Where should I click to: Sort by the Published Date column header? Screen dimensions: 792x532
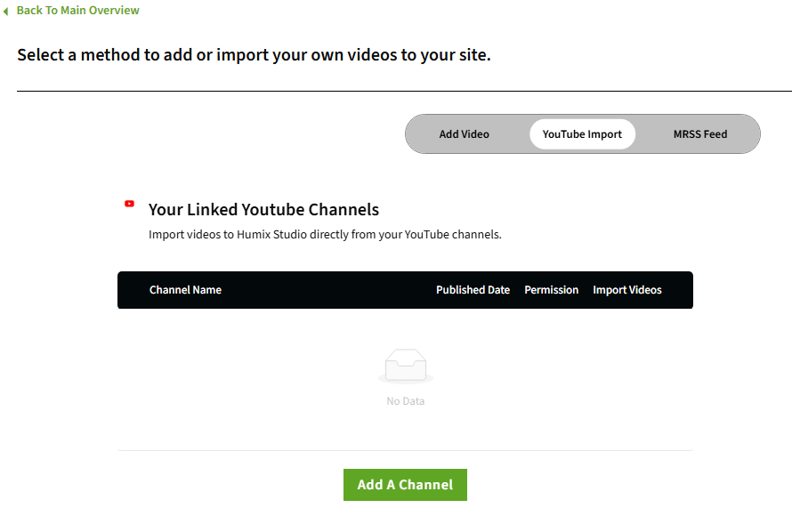click(x=473, y=290)
